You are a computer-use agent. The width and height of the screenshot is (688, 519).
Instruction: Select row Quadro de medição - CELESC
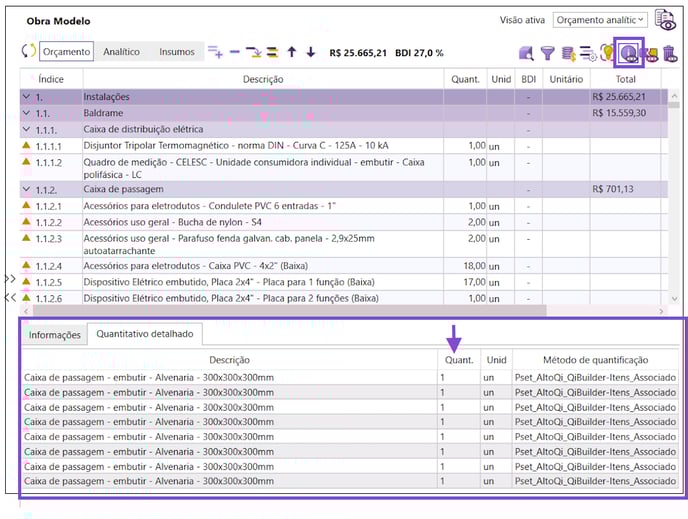tap(344, 168)
